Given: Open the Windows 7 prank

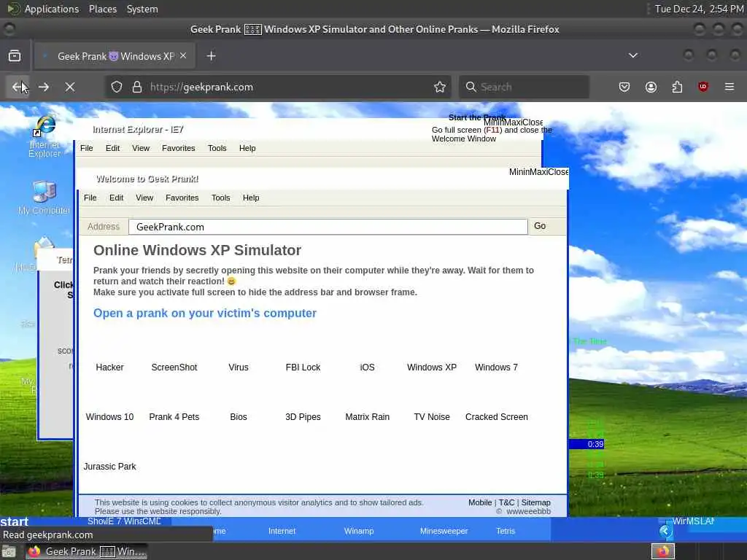Looking at the screenshot, I should pyautogui.click(x=496, y=367).
